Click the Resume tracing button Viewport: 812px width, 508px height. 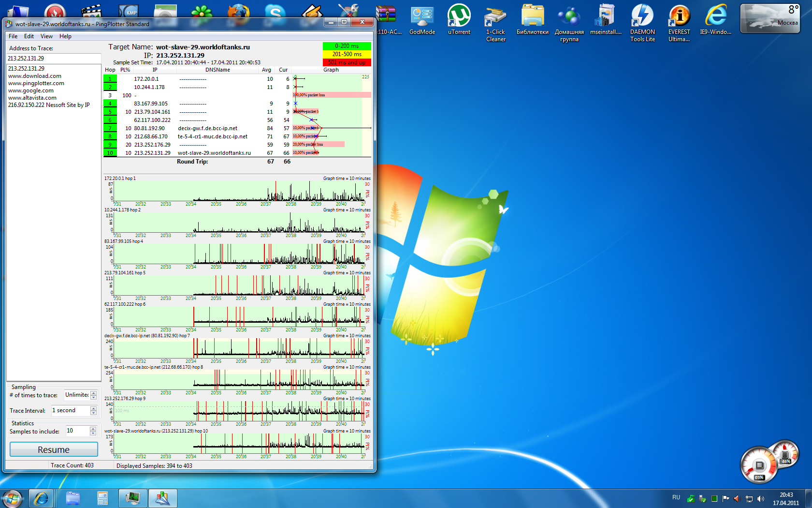point(54,449)
